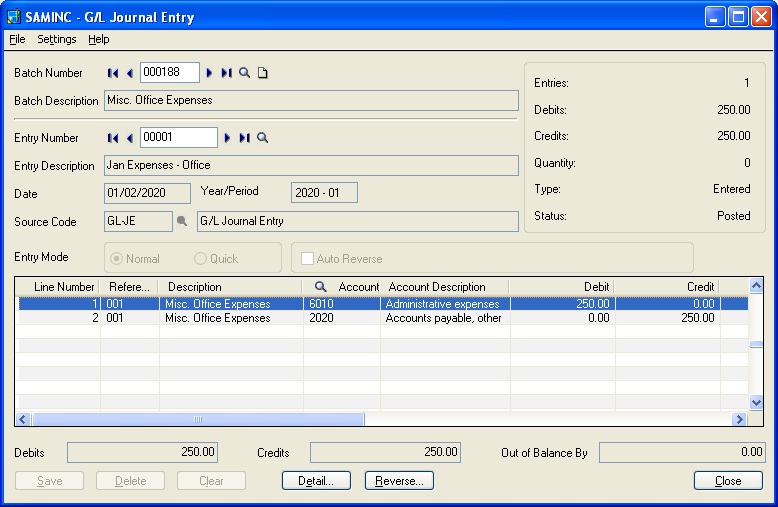Toggle the Auto Reverse checkbox
The image size is (778, 507).
[307, 258]
